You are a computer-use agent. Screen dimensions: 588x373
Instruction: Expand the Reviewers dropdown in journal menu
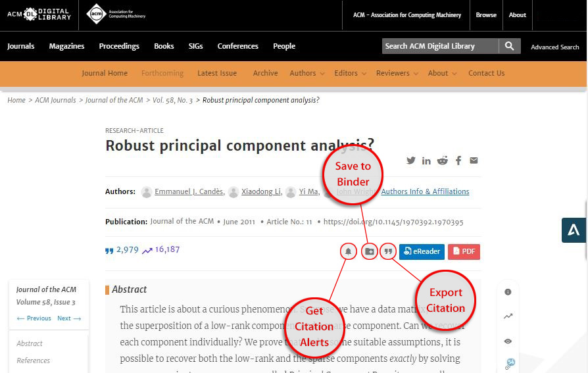[397, 73]
